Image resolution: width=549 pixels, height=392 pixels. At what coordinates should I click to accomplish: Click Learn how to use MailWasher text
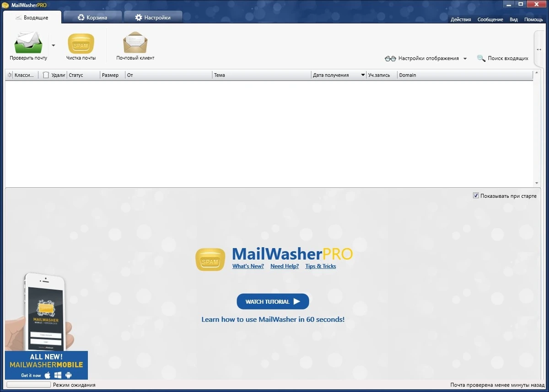click(273, 319)
